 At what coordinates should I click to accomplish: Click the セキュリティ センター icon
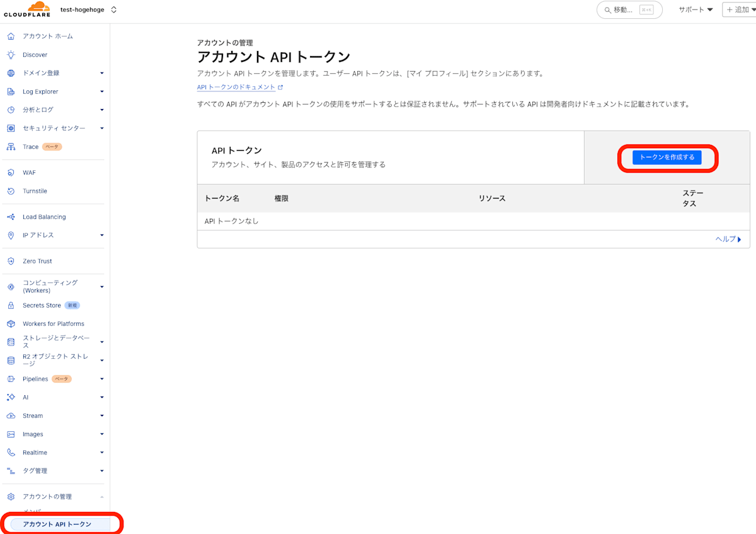coord(11,128)
